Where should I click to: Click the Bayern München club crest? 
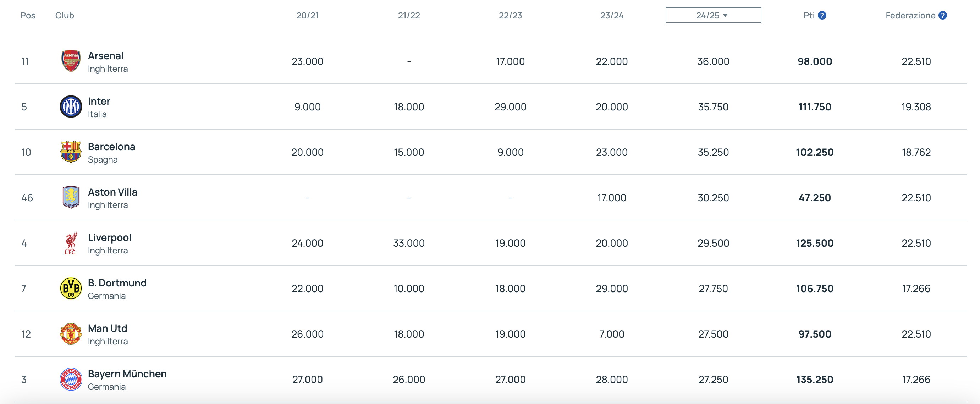coord(71,379)
